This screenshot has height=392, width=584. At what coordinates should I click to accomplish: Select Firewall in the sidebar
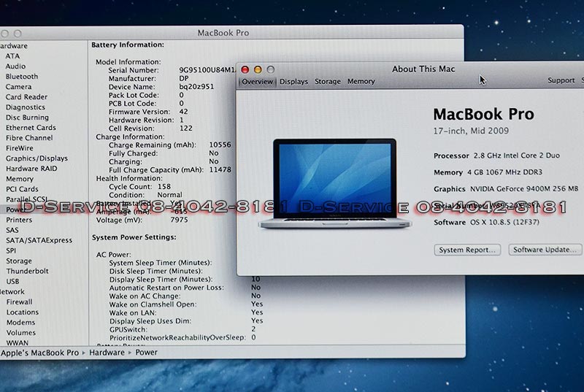(x=19, y=302)
